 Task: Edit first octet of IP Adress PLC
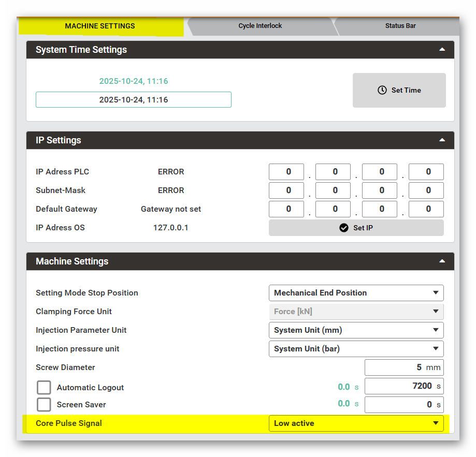pos(286,172)
